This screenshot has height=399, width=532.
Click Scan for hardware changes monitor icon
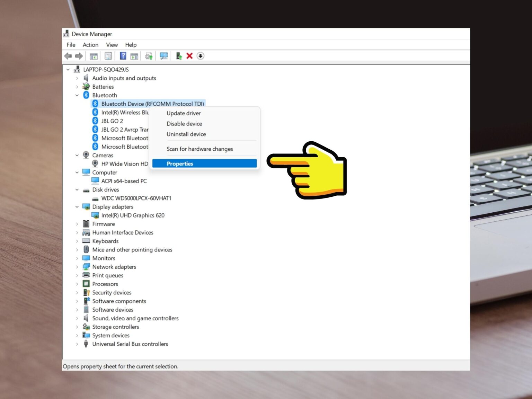point(164,56)
